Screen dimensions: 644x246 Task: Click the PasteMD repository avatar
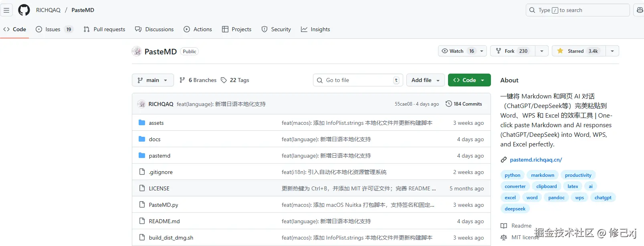(137, 51)
